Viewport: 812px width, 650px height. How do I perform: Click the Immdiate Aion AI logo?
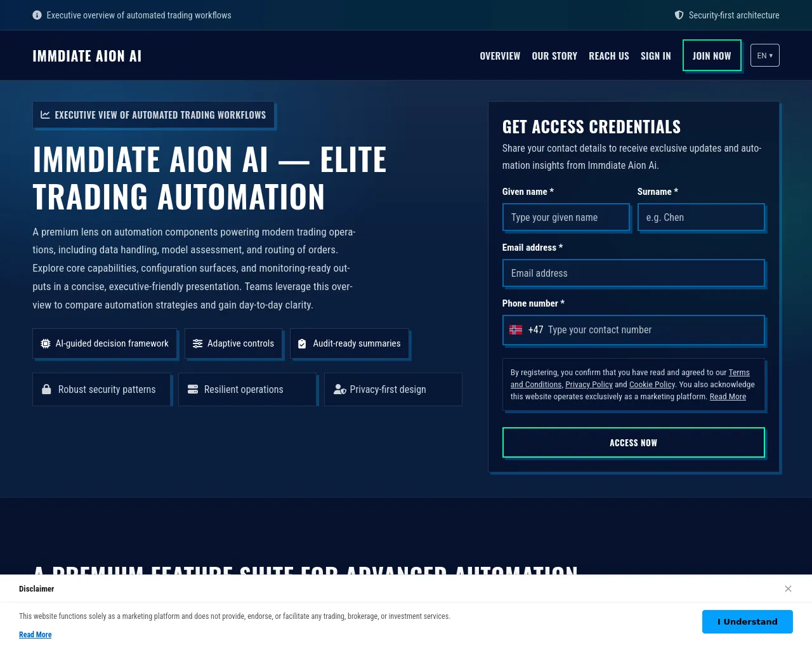click(x=87, y=56)
